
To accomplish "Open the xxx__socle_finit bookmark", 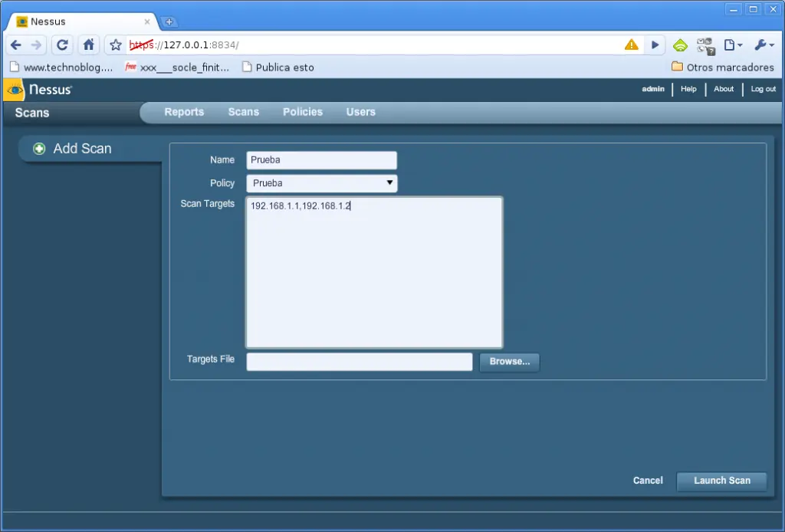I will coord(177,67).
